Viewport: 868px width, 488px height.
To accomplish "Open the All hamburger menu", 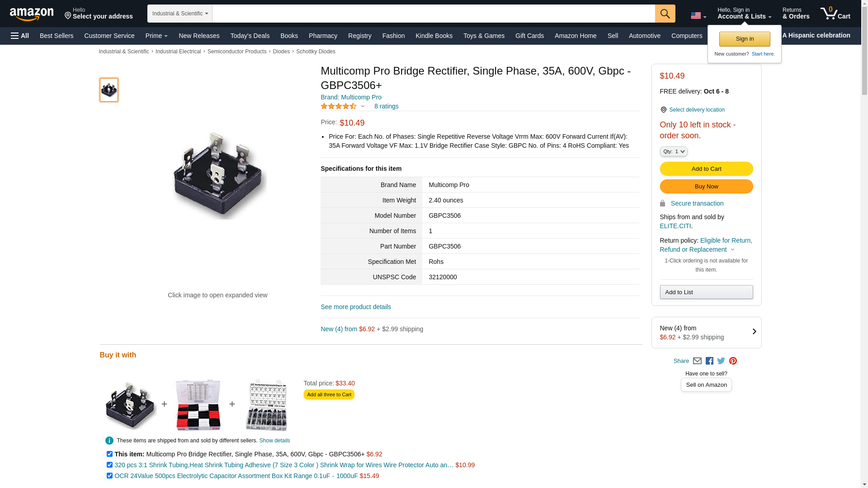I will click(20, 36).
